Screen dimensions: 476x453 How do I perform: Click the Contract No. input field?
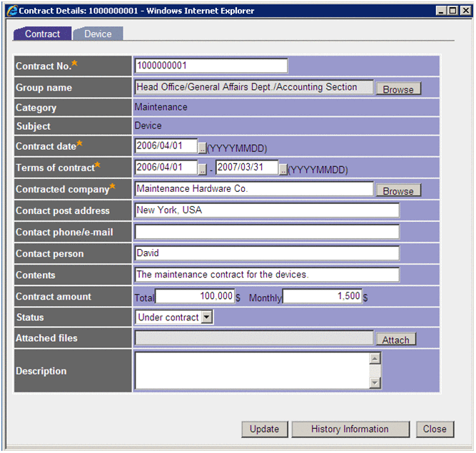pos(211,66)
